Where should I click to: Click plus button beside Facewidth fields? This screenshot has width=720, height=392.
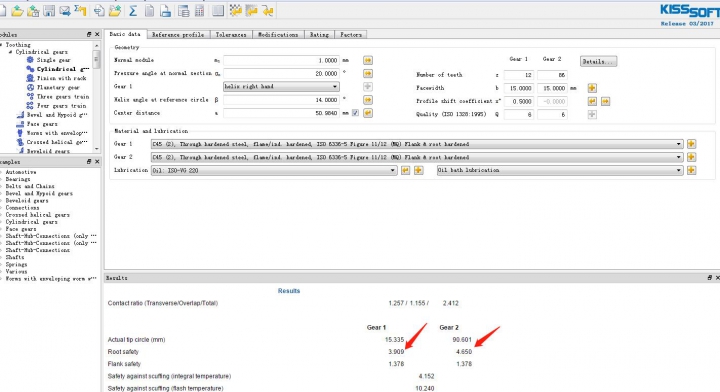592,88
